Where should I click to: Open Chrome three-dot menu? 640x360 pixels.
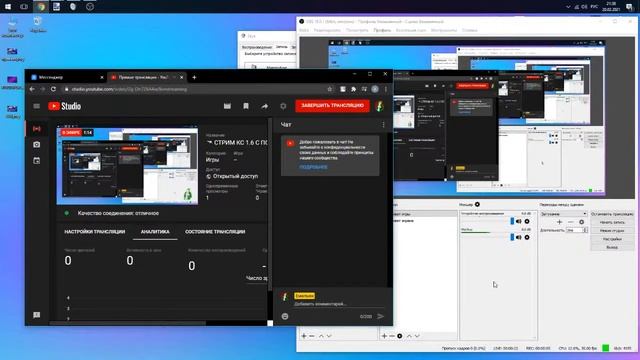point(385,89)
